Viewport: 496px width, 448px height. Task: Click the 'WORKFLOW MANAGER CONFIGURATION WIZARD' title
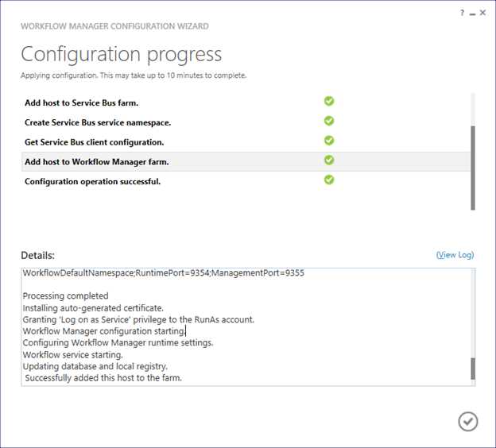coord(114,26)
